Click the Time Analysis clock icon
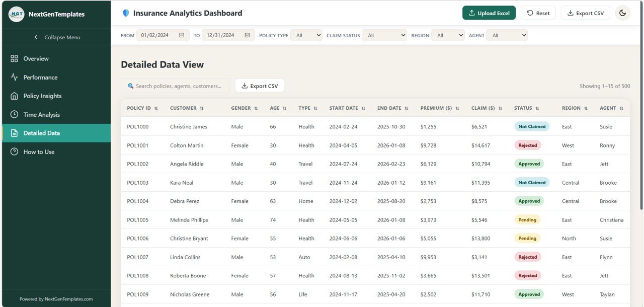 (x=14, y=114)
